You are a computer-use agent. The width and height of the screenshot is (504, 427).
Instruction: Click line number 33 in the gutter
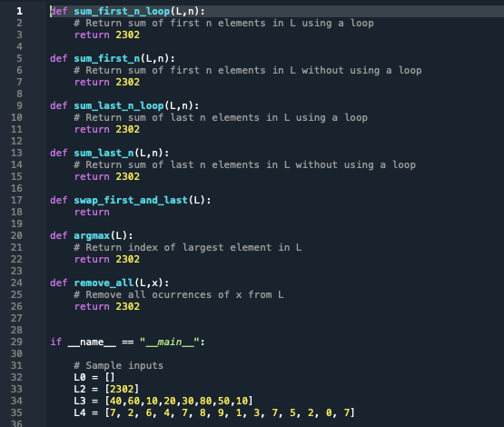click(16, 389)
